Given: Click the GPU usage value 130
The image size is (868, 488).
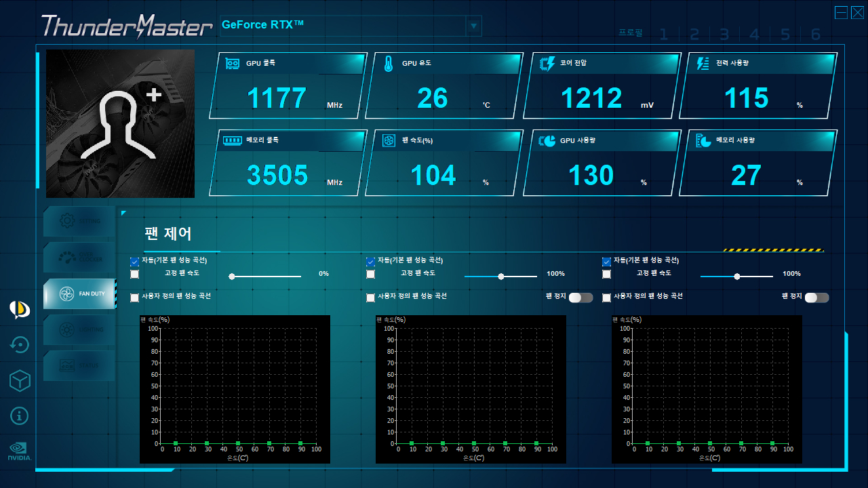Looking at the screenshot, I should 591,176.
